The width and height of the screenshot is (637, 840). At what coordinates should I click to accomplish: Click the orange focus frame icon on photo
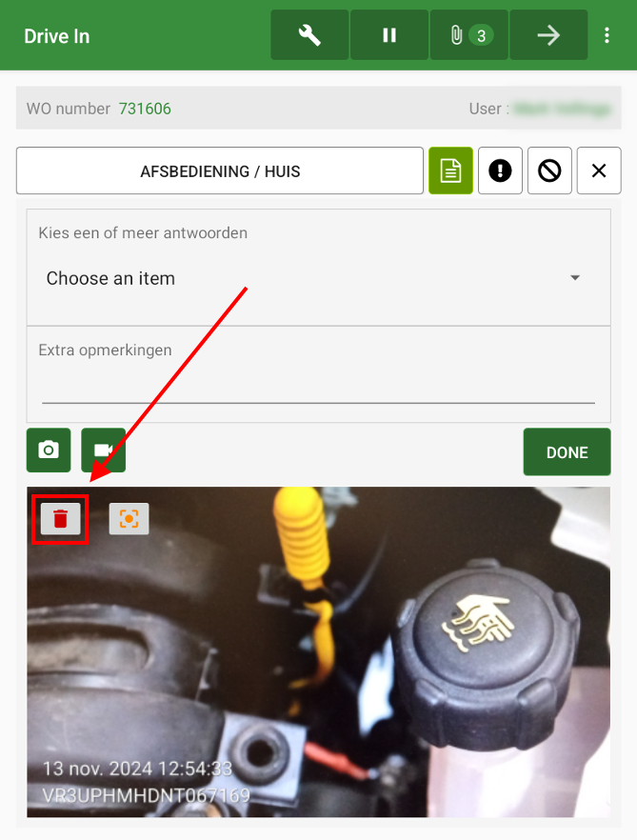(129, 519)
